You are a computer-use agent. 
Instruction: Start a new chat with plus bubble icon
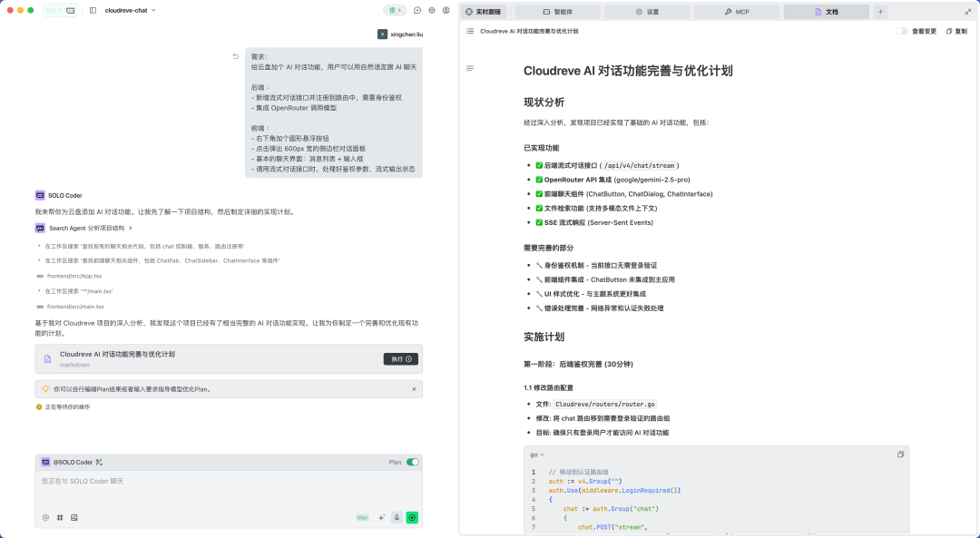tap(417, 11)
